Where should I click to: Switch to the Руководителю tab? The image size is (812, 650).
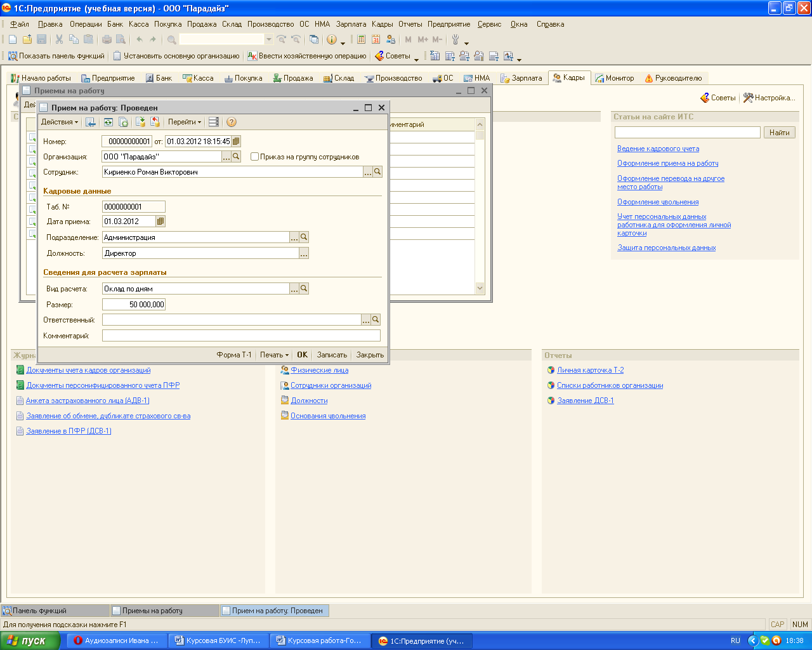673,78
